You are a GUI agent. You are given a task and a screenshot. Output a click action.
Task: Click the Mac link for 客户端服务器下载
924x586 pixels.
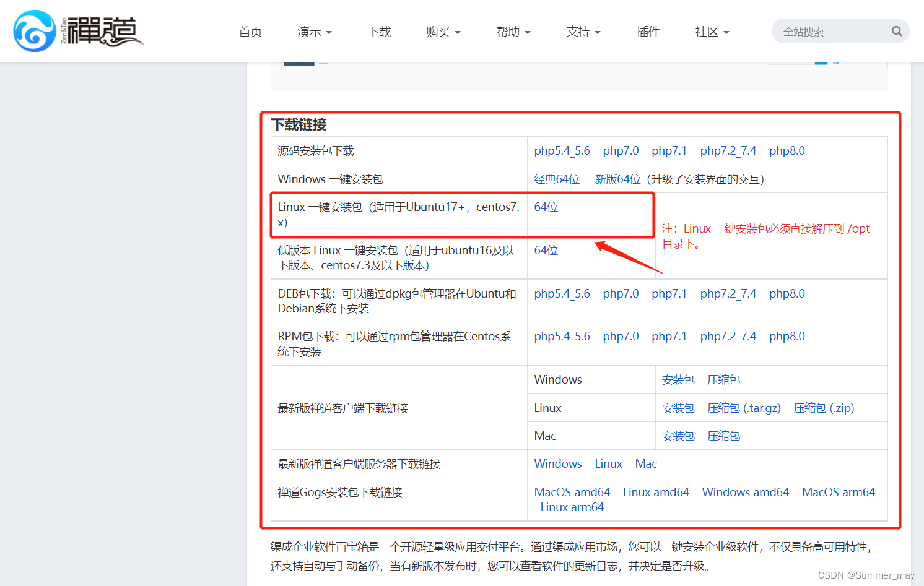[646, 464]
